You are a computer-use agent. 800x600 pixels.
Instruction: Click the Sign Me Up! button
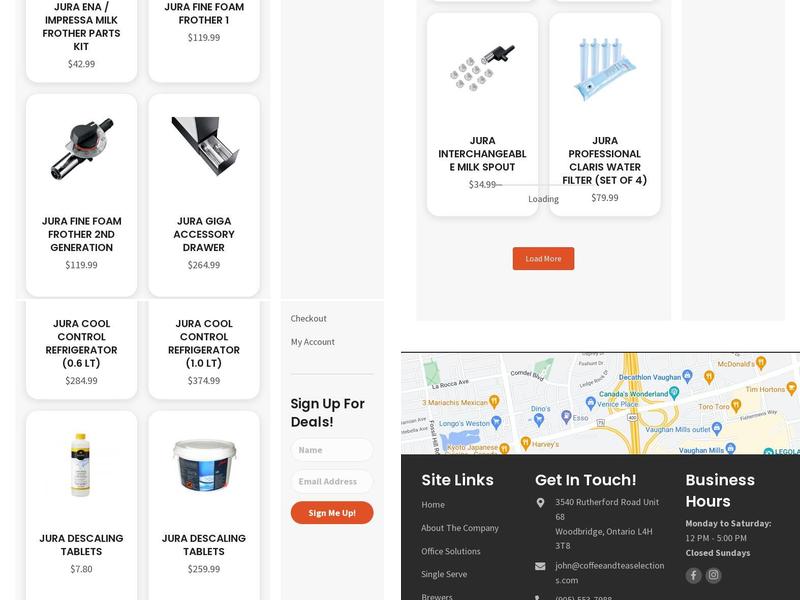pos(332,513)
